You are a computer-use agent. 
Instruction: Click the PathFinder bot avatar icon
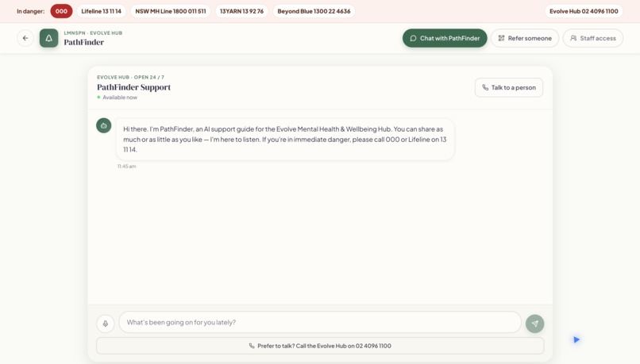[104, 125]
